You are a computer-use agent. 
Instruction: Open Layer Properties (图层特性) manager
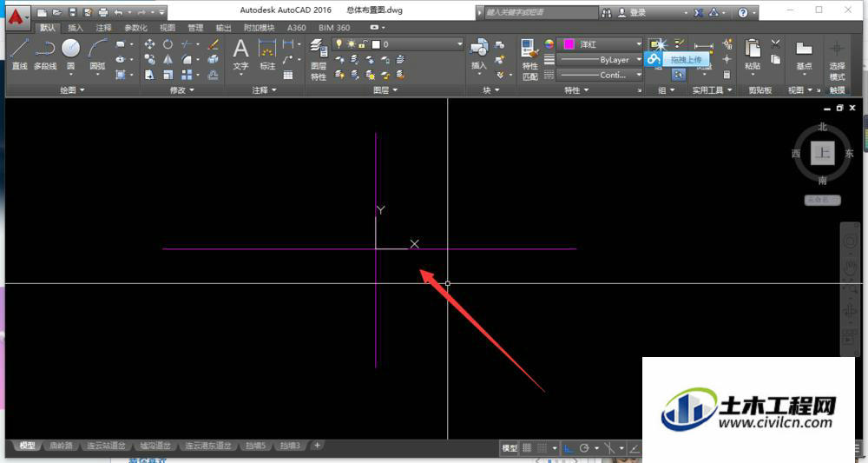tap(319, 60)
